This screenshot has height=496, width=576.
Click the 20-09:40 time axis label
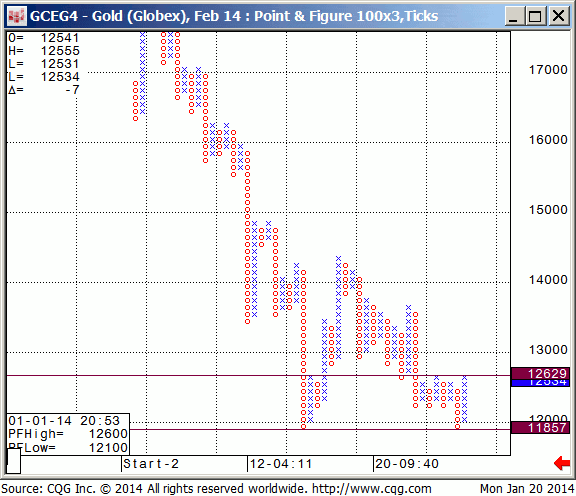point(407,464)
